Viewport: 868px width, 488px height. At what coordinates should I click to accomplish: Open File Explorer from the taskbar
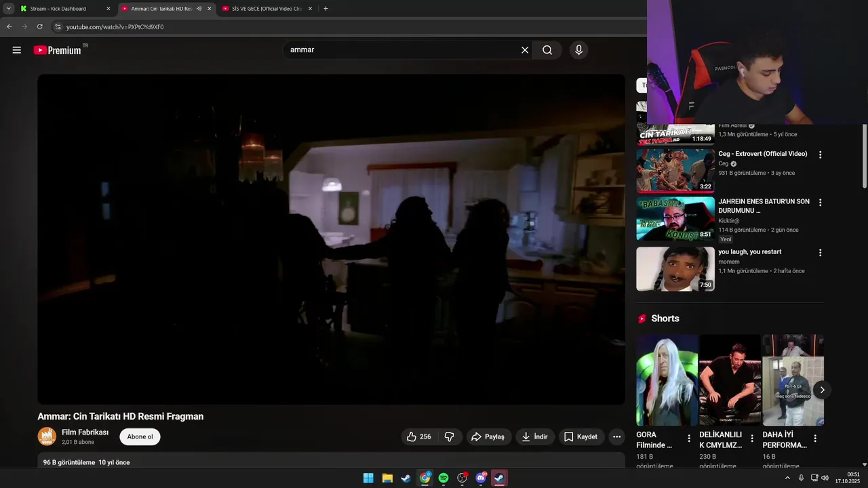[x=387, y=478]
